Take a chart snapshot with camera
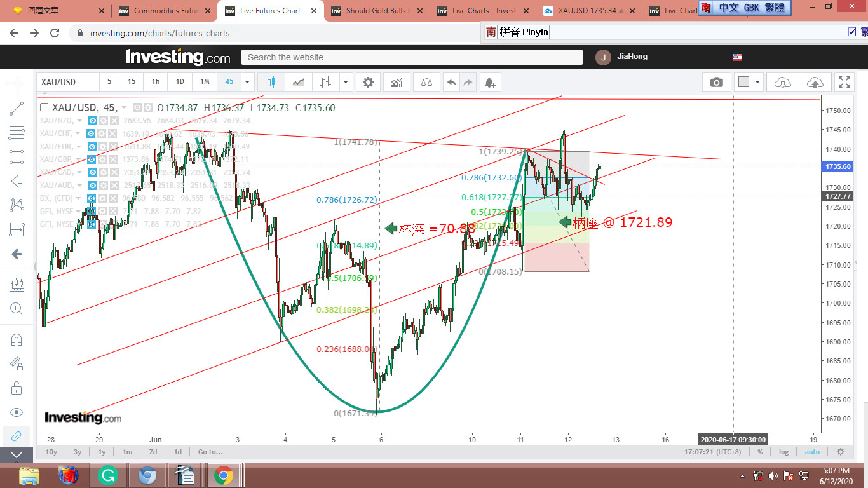868x488 pixels. 717,82
